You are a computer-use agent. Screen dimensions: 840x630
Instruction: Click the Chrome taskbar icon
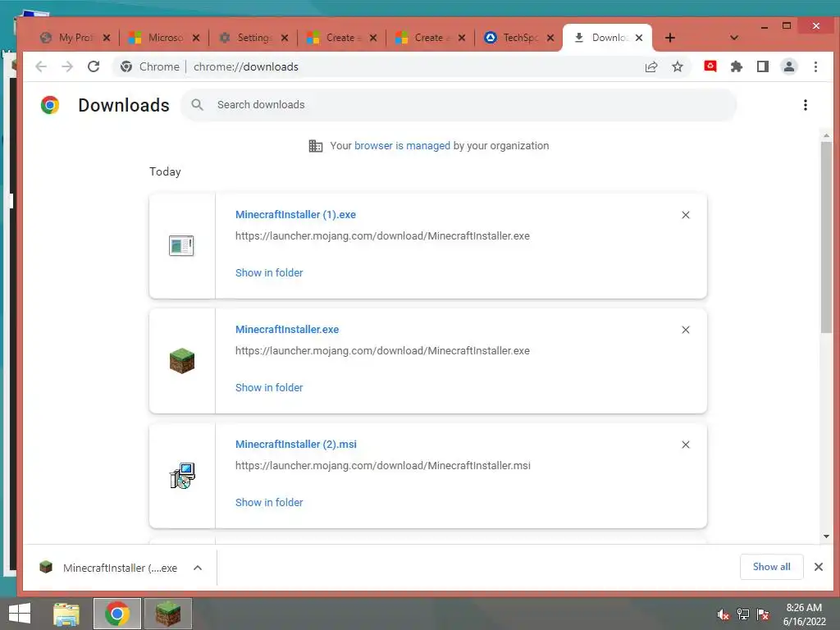(x=117, y=614)
